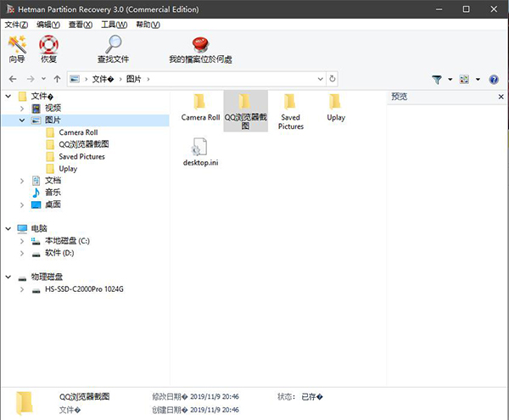Screen dimensions: 509x420
Task: Expand the HS-SSD-C2000Pro 1024G node
Action: (x=22, y=289)
